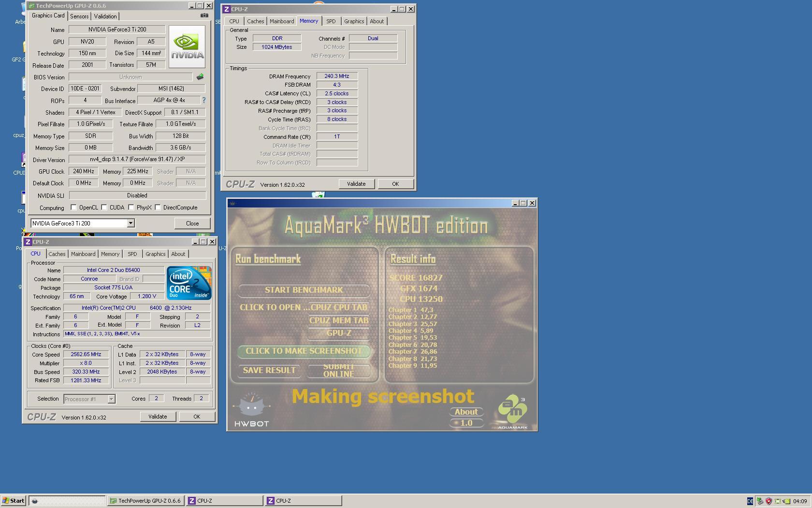Click OK in lower CPU-Z window
Viewport: 812px width, 508px height.
click(x=197, y=417)
